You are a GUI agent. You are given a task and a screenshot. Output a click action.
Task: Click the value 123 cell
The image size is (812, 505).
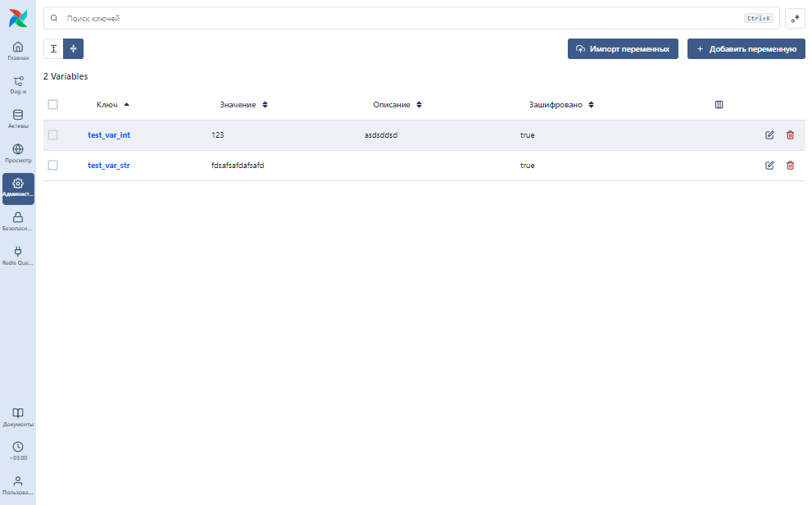pyautogui.click(x=217, y=135)
